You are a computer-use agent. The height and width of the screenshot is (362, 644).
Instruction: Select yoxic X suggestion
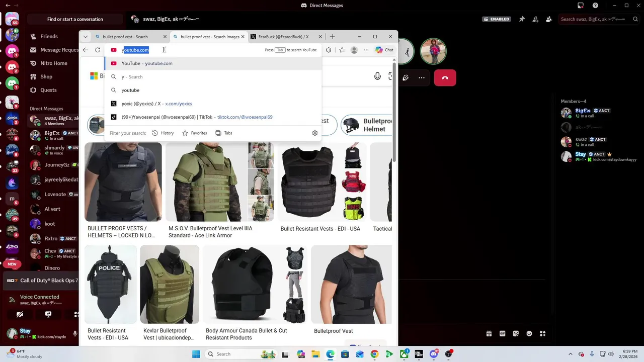(x=213, y=104)
